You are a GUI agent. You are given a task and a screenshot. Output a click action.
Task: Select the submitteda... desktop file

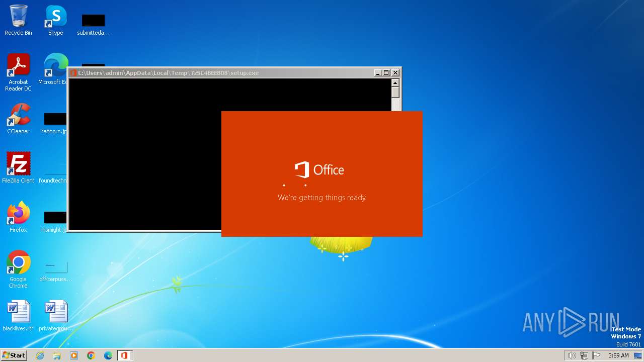93,25
